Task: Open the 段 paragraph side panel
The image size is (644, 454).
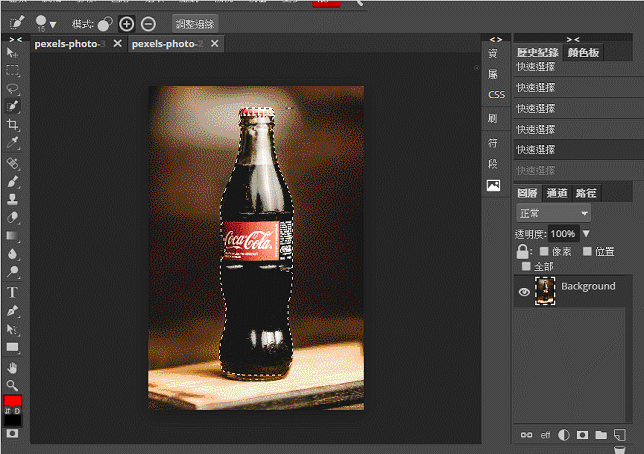Action: [493, 164]
